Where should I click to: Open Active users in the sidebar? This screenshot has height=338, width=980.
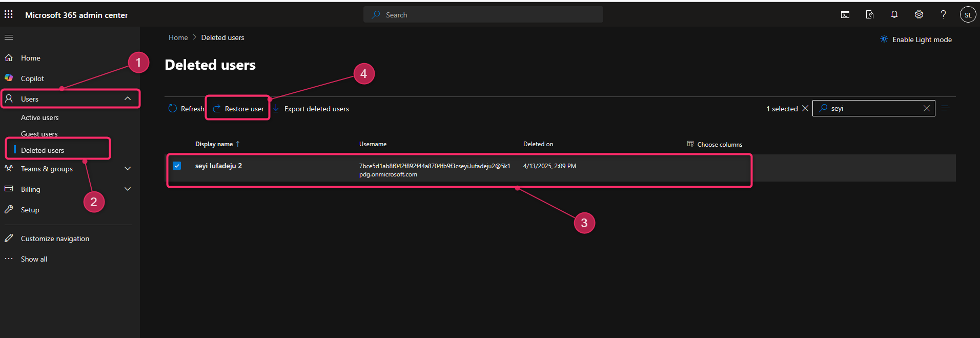pyautogui.click(x=40, y=117)
